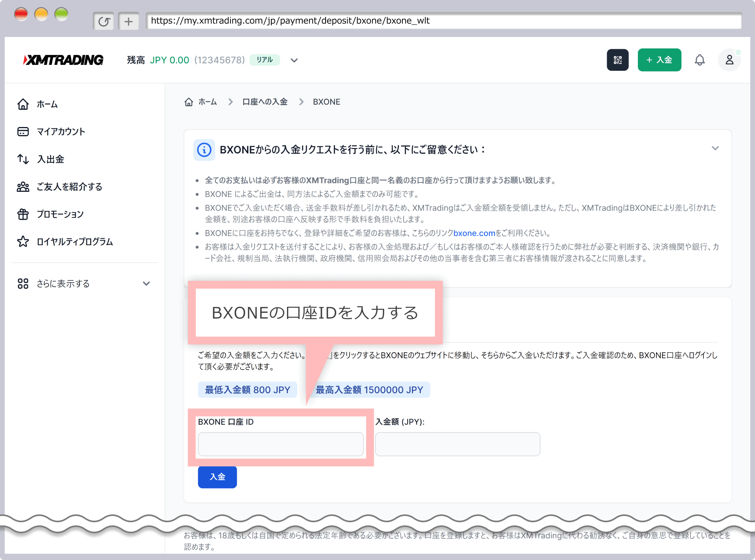Go to プロモーション in sidebar
The width and height of the screenshot is (755, 560).
pyautogui.click(x=60, y=214)
